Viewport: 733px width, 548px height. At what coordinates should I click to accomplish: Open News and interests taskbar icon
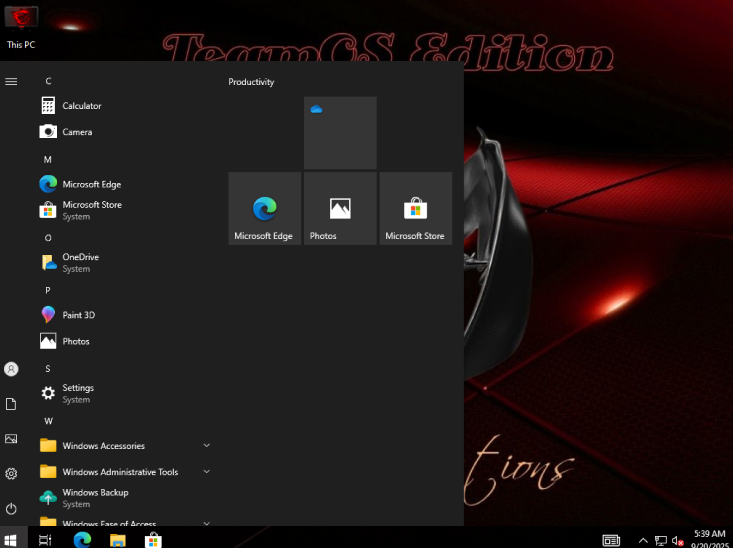tap(611, 541)
